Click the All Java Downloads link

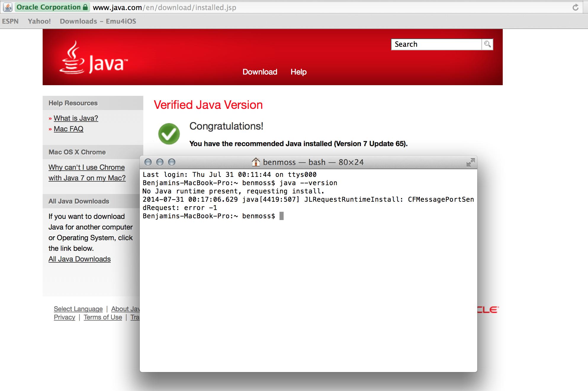79,259
